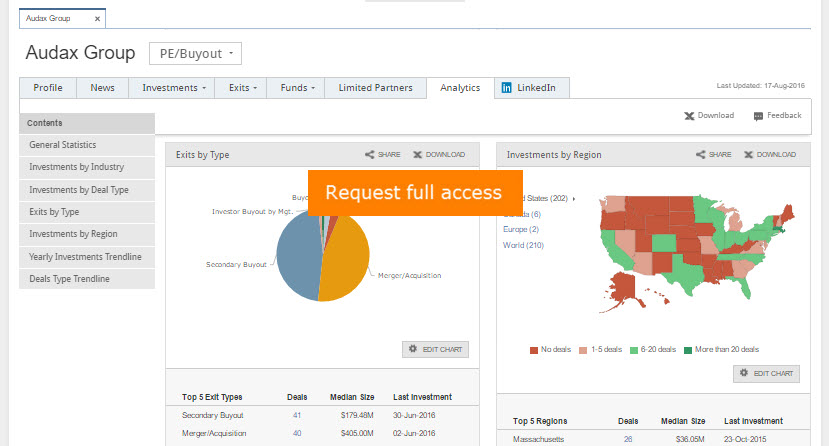The height and width of the screenshot is (446, 829).
Task: Click the 30-Jun-2016 last investment date
Action: coord(414,415)
